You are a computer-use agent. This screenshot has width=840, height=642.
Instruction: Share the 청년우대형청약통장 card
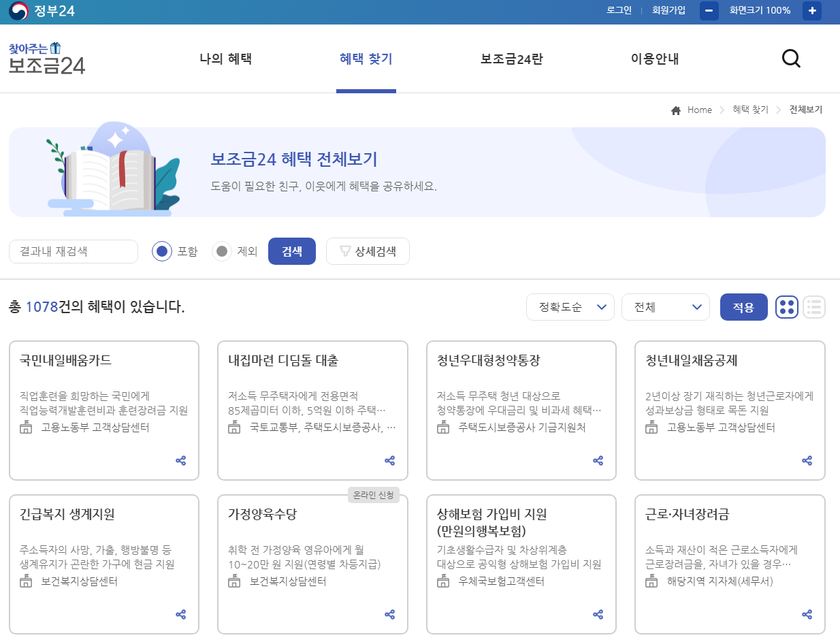pos(598,461)
